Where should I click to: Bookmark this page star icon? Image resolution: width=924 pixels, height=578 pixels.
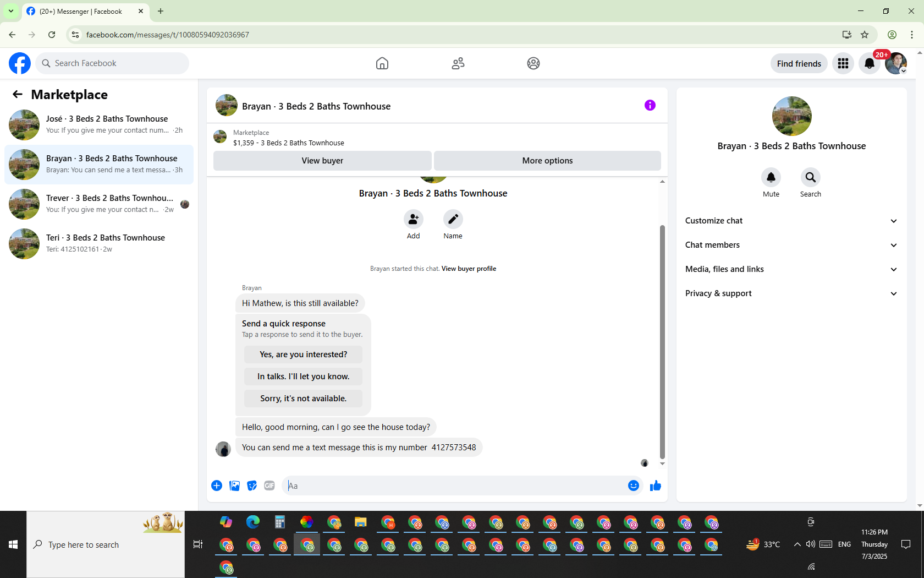click(x=865, y=35)
